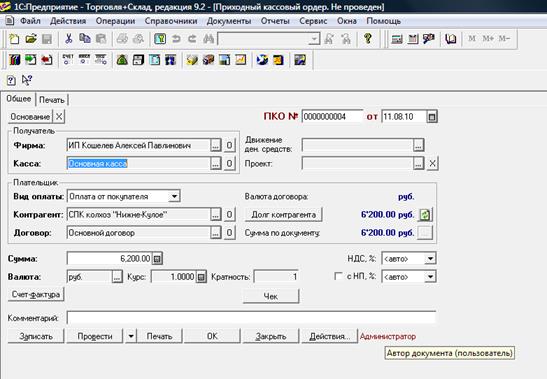Open the Документы menu
Image resolution: width=547 pixels, height=379 pixels.
229,21
